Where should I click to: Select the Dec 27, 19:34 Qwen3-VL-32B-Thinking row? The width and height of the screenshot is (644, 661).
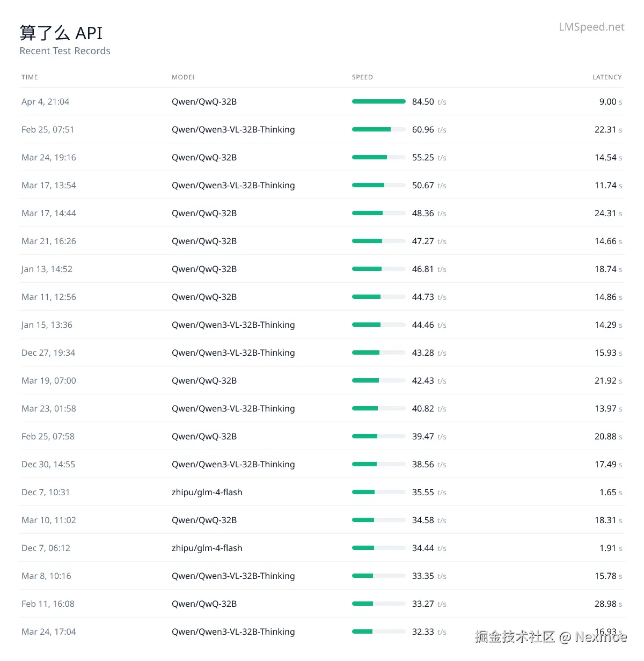[x=233, y=352]
